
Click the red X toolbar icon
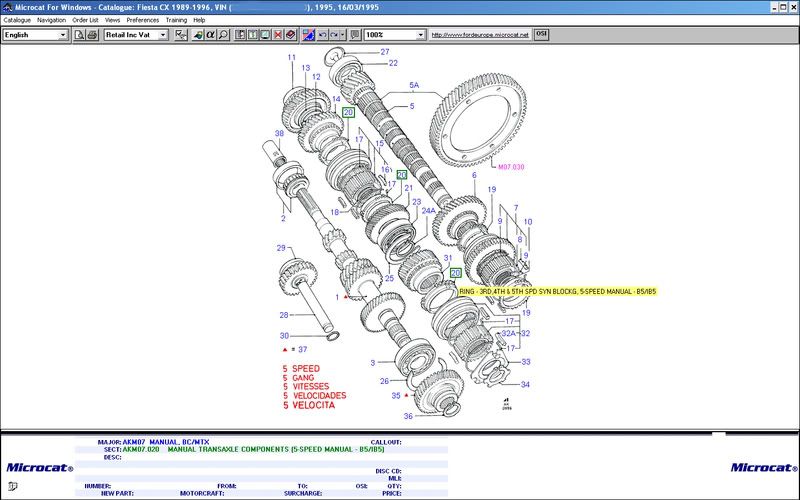[x=277, y=35]
